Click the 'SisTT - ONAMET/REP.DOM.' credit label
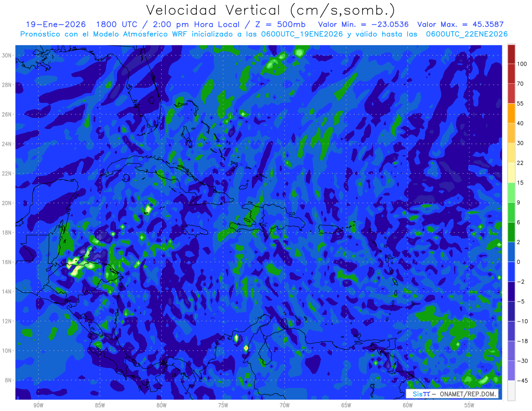Viewport: 532px width, 411px height. point(452,394)
